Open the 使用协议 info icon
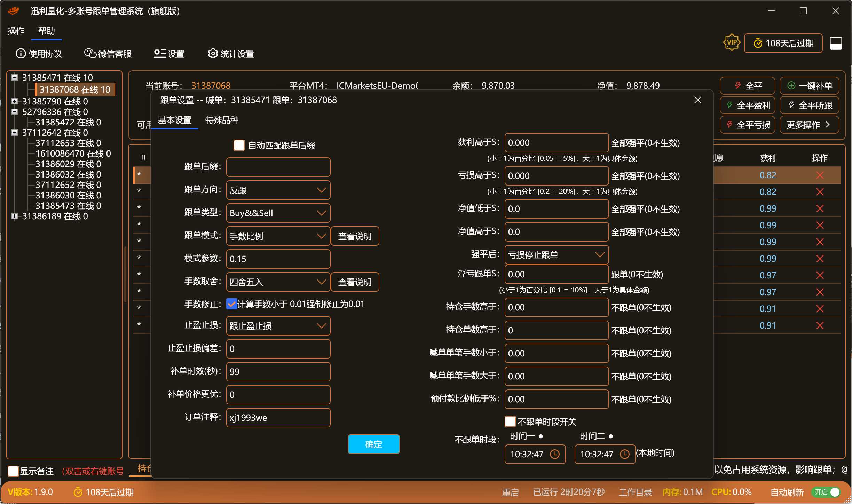Screen dimensions: 852x504 click(21, 54)
